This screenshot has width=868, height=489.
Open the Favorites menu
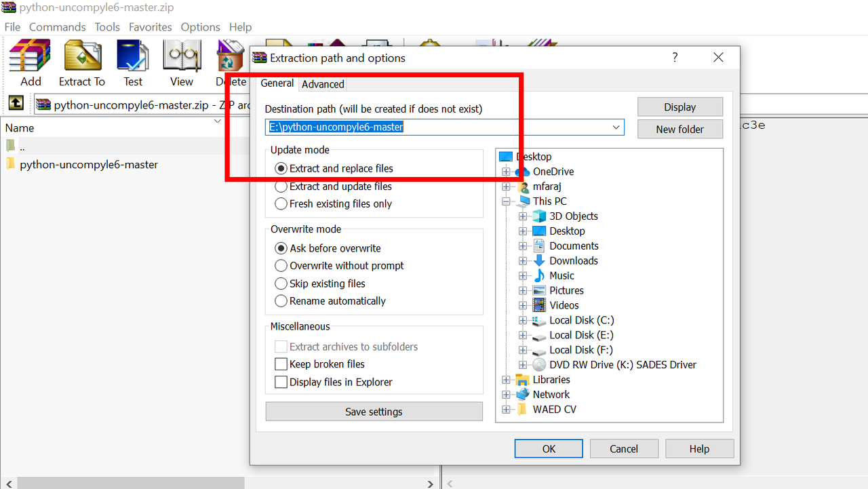tap(151, 27)
